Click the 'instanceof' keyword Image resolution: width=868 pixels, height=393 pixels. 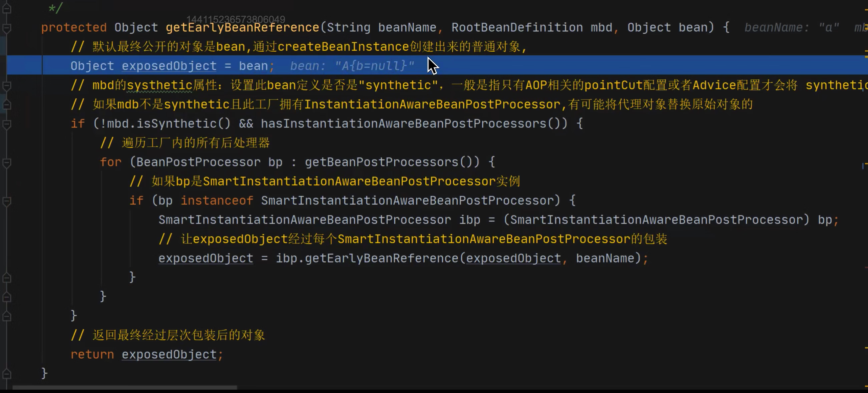pos(217,200)
